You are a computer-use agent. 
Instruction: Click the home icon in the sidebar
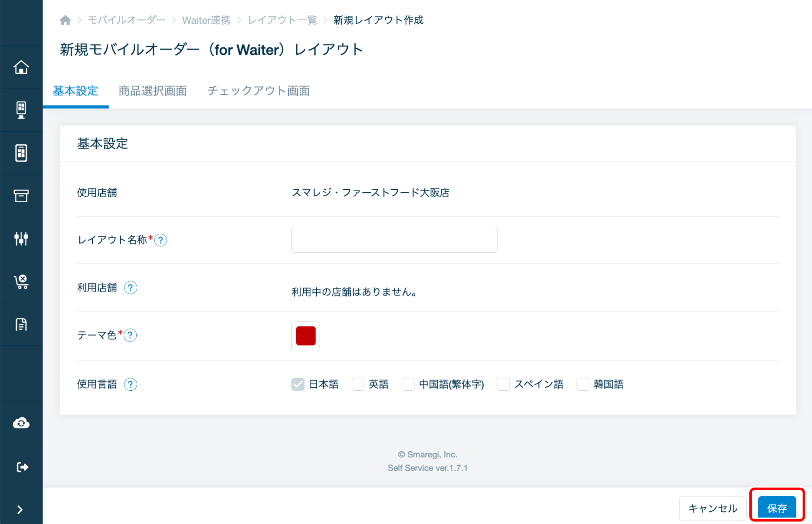tap(21, 67)
